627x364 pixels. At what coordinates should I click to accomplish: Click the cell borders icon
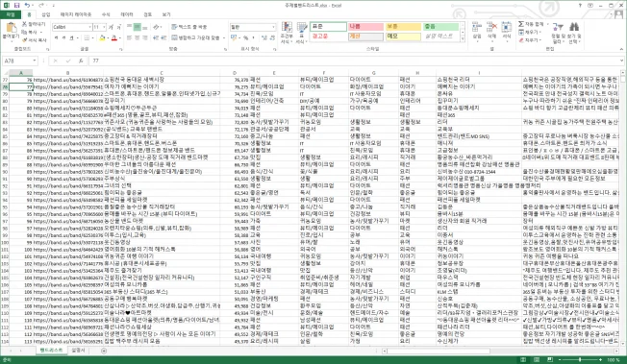click(x=87, y=38)
